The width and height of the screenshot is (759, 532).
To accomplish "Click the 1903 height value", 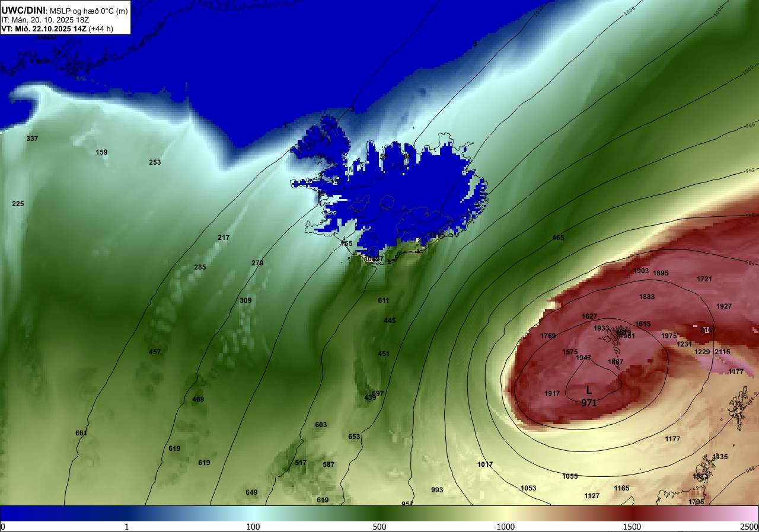I will click(x=641, y=271).
